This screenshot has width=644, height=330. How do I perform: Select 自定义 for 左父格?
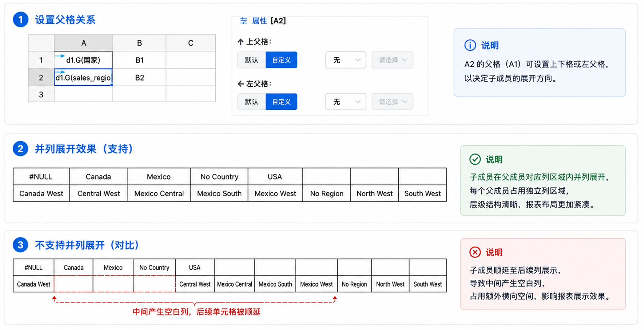[281, 102]
